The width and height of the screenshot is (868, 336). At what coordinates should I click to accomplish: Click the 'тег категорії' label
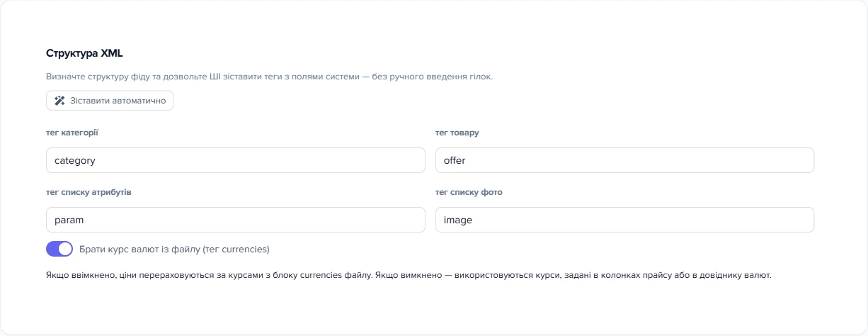(72, 133)
